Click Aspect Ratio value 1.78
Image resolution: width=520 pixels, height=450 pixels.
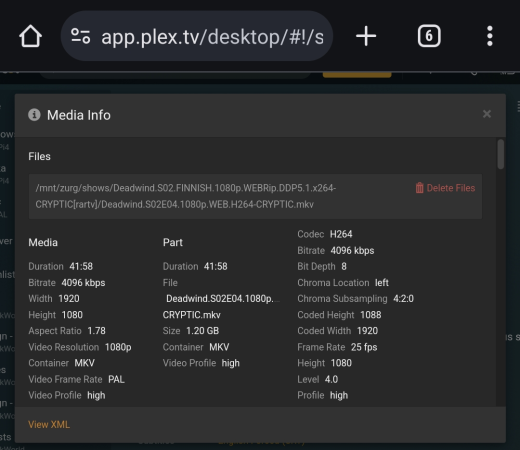click(96, 331)
